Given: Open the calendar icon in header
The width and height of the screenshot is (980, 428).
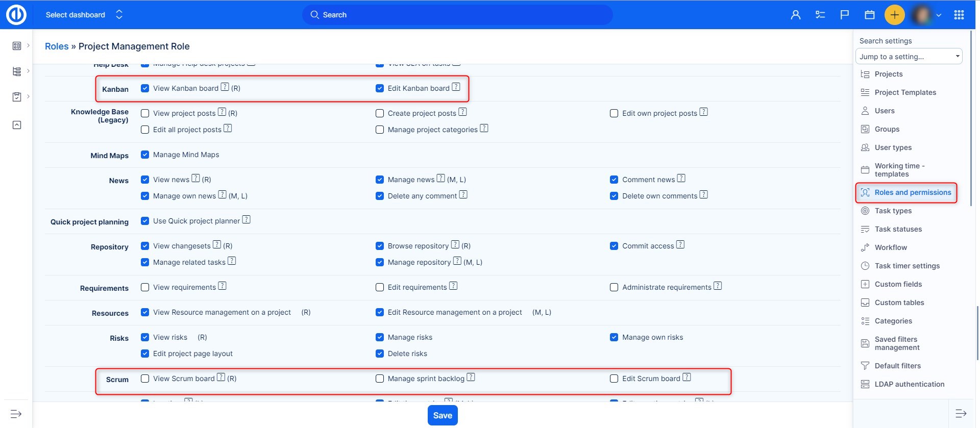Looking at the screenshot, I should [x=869, y=15].
